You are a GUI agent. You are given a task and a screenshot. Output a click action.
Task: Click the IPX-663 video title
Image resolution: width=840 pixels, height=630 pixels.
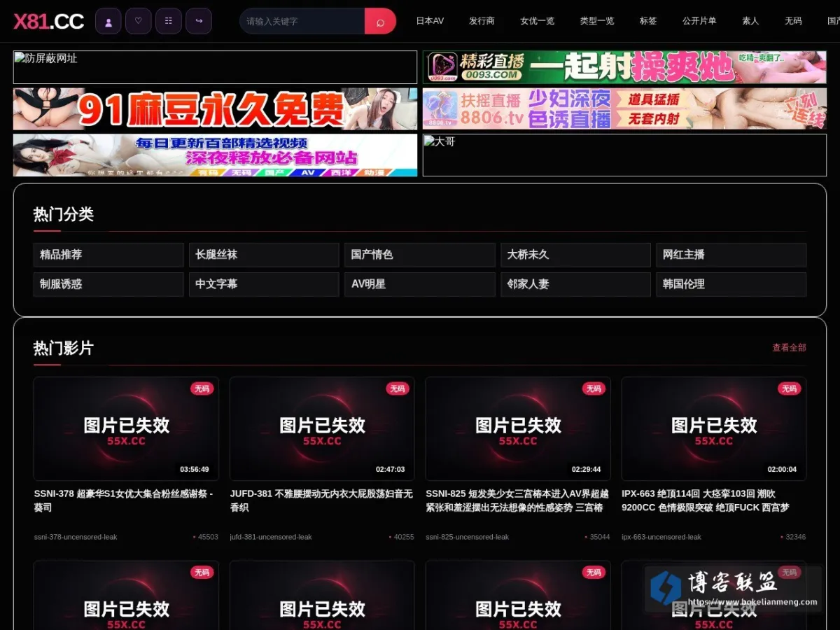706,500
